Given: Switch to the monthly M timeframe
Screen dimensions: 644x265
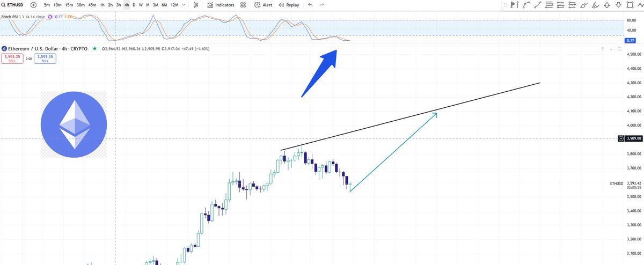Looking at the screenshot, I should (148, 5).
